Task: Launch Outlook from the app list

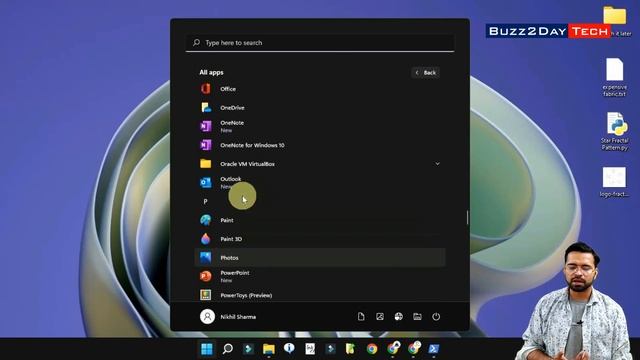Action: [320, 182]
